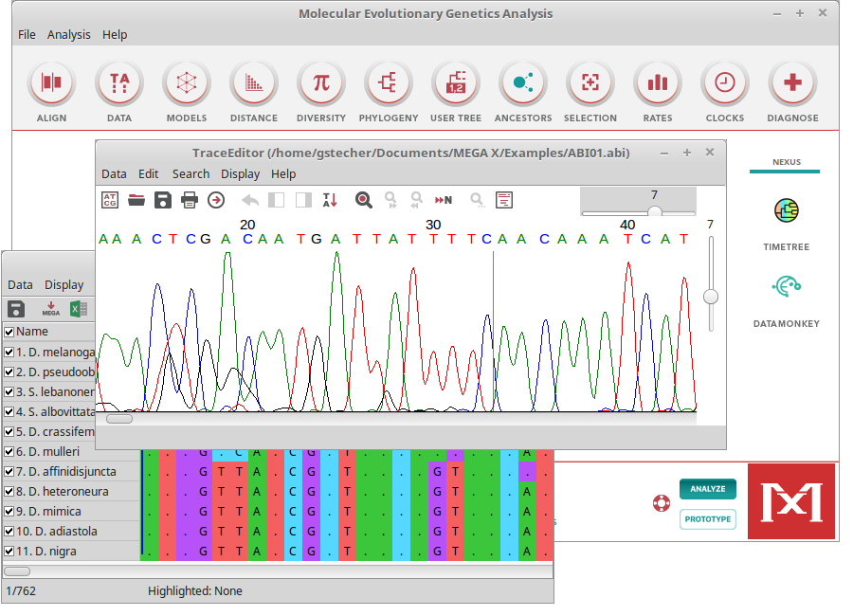
Task: Click the Find next search icon
Action: pos(390,200)
